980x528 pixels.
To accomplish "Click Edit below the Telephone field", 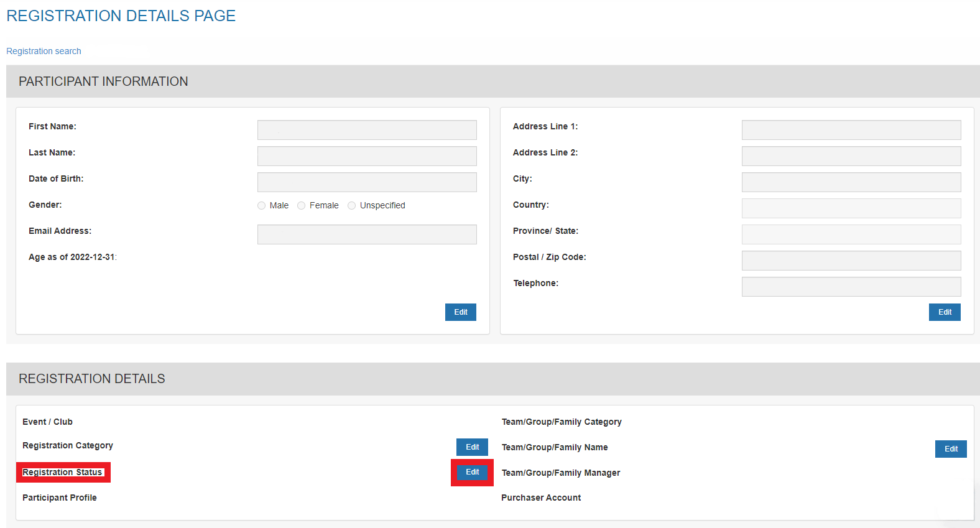I will [945, 312].
